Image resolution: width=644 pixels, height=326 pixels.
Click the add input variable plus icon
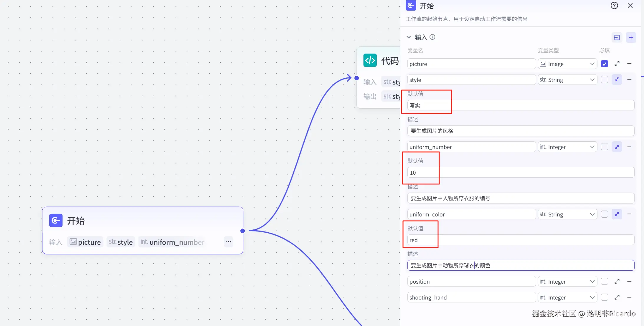(x=631, y=37)
